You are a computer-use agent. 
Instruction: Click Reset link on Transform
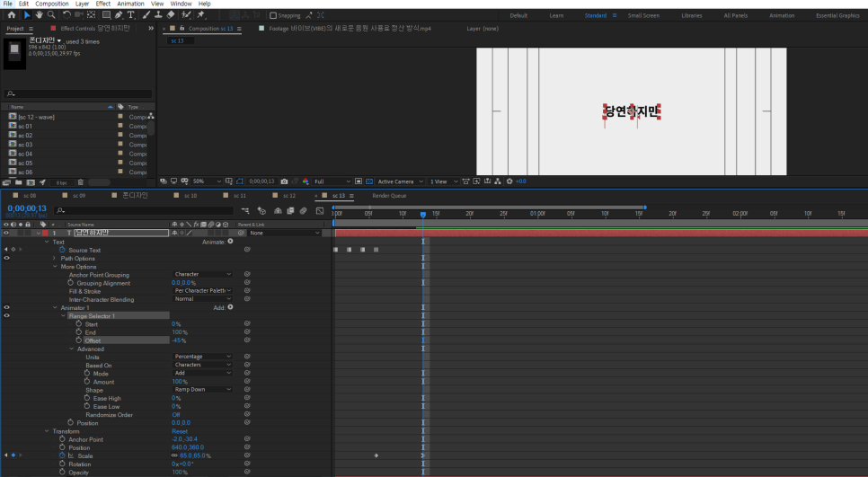point(180,431)
